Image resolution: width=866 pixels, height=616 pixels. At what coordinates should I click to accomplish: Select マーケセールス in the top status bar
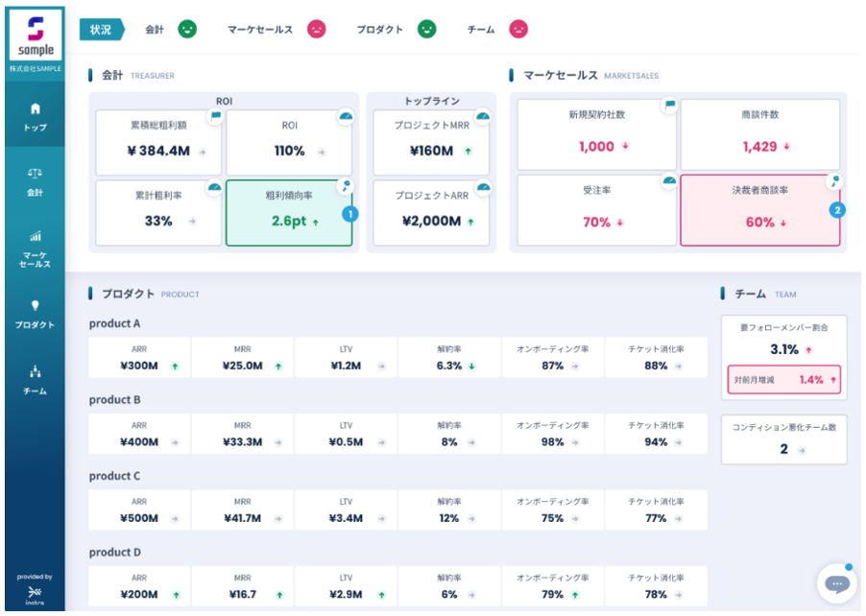[x=260, y=30]
